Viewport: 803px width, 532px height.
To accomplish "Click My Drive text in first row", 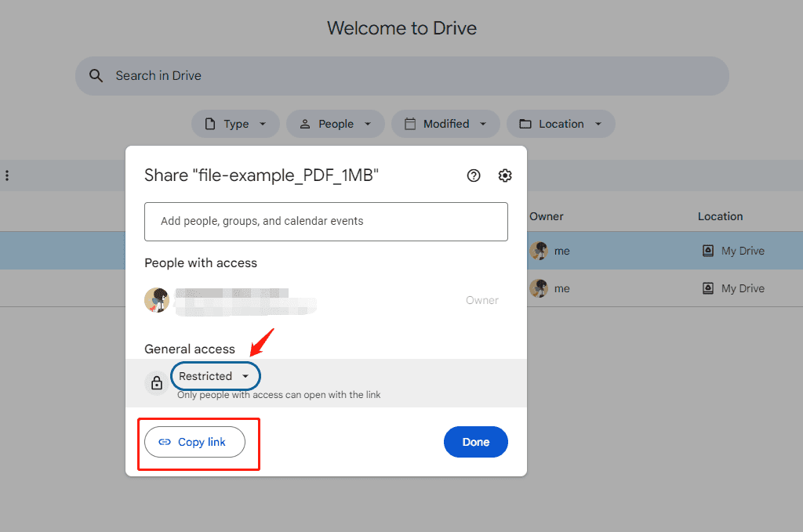I will 743,251.
